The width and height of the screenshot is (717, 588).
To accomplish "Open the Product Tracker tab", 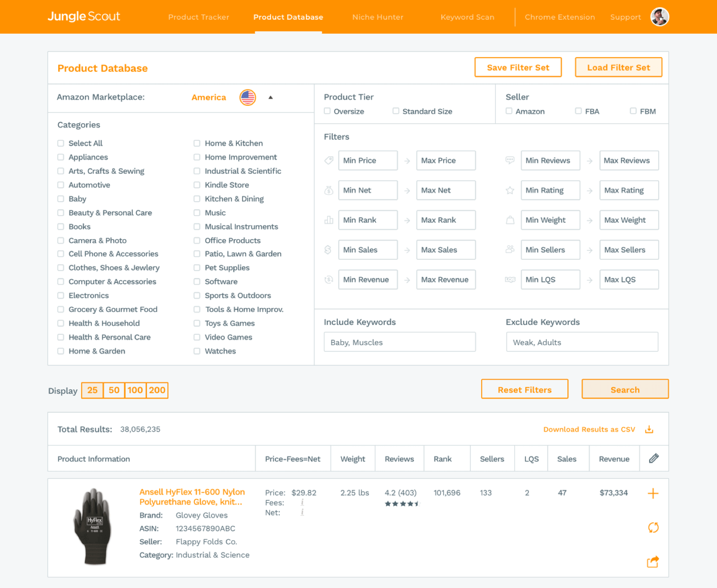I will pyautogui.click(x=199, y=17).
